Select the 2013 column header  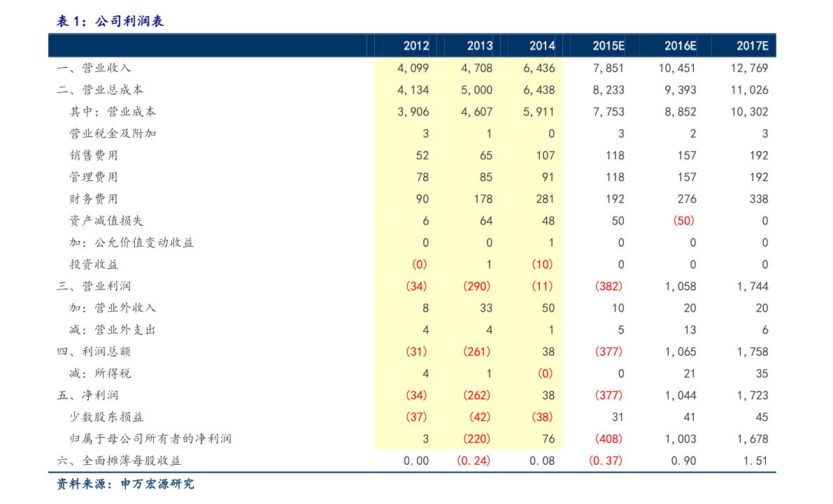[x=480, y=45]
